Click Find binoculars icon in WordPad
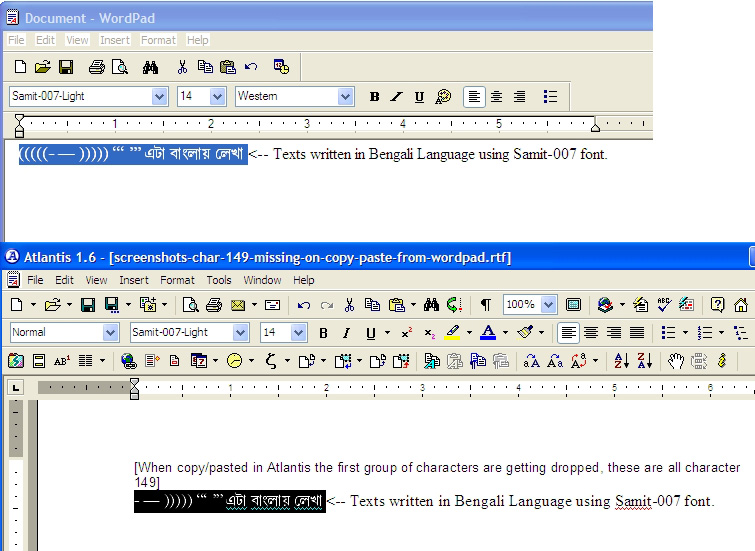 coord(150,67)
